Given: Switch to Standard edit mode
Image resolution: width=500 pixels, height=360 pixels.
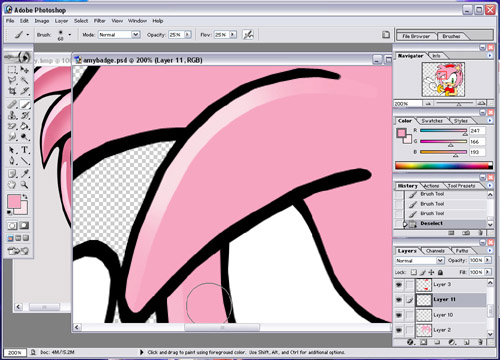Looking at the screenshot, I should (x=12, y=226).
